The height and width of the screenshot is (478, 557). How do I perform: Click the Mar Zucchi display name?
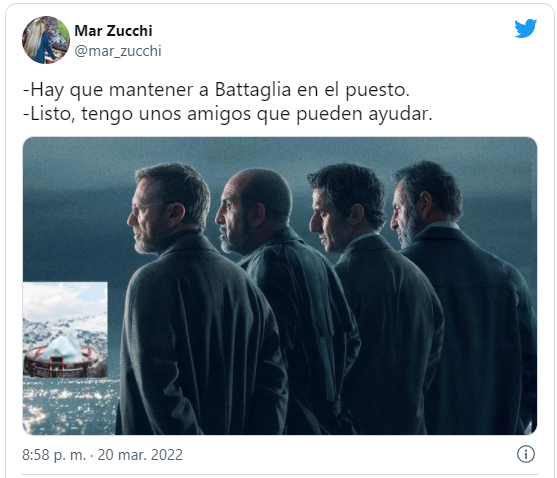click(113, 31)
